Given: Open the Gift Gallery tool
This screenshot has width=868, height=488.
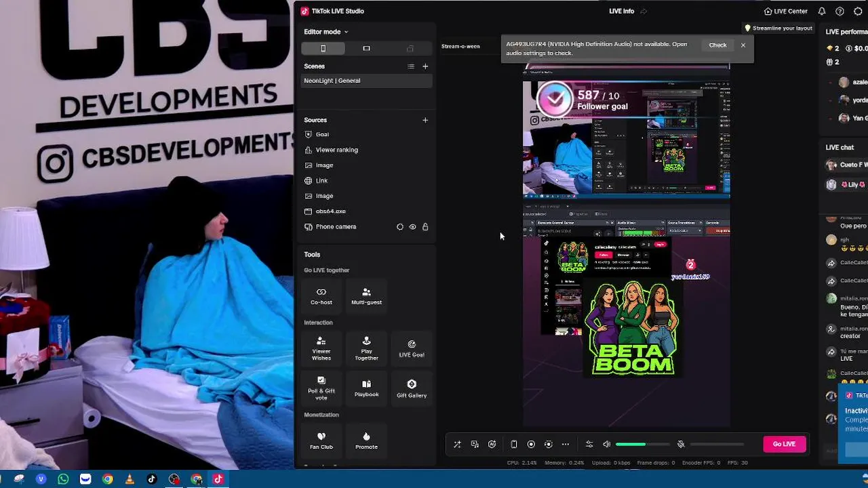Looking at the screenshot, I should click(412, 388).
